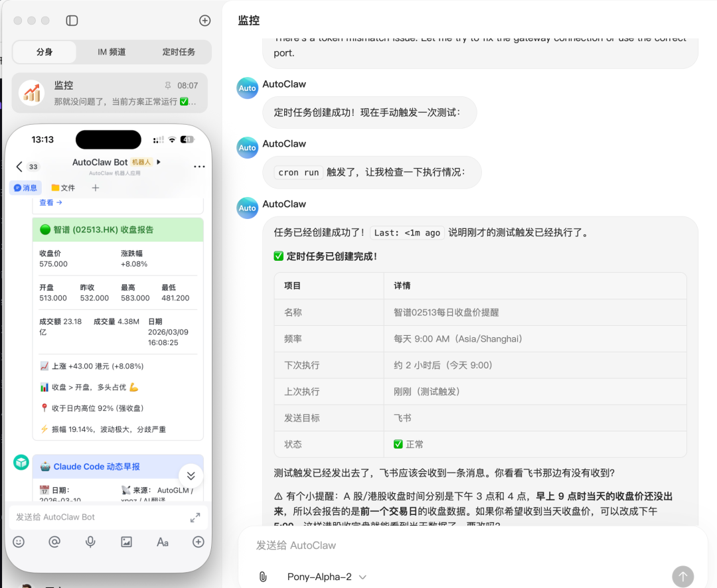Select the emoji icon in the chat toolbar
The height and width of the screenshot is (588, 717).
(18, 542)
